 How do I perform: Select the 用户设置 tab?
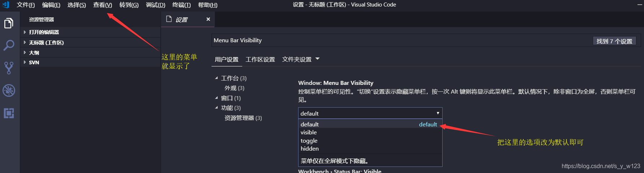pyautogui.click(x=227, y=60)
